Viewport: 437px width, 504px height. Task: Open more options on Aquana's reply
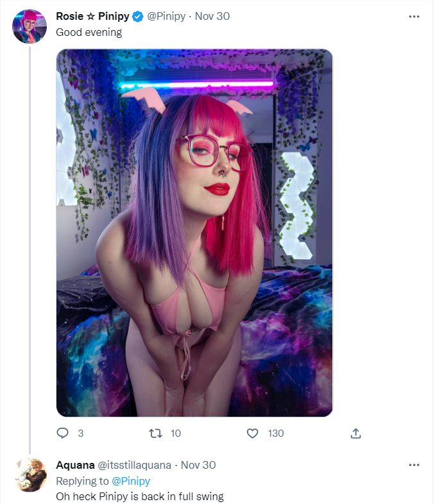[x=414, y=465]
